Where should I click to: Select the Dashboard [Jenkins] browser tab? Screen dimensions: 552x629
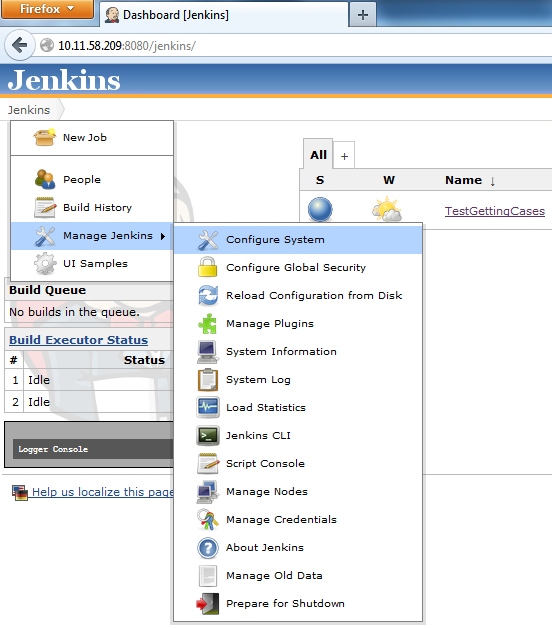click(224, 15)
